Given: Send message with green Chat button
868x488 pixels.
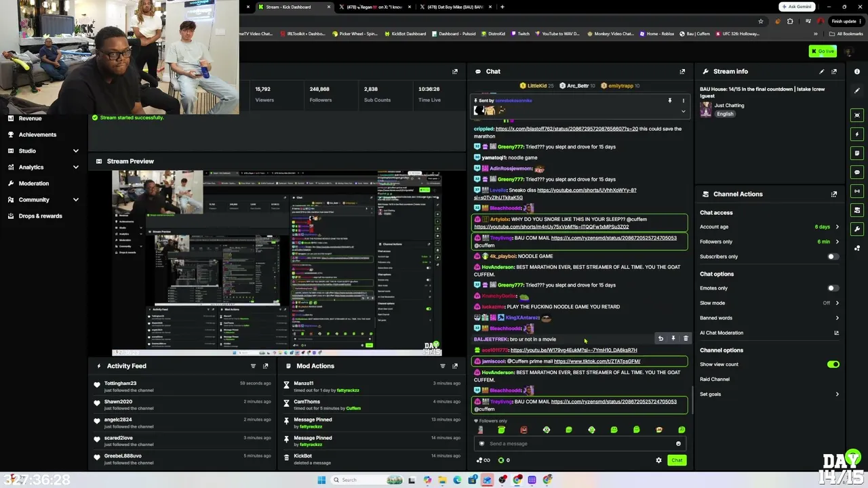Looking at the screenshot, I should [x=677, y=460].
